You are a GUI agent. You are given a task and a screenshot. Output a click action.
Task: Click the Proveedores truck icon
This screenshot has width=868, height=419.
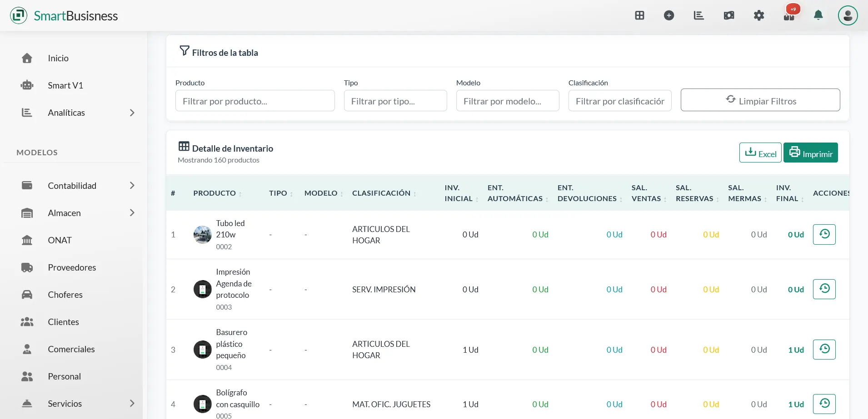[x=27, y=267]
